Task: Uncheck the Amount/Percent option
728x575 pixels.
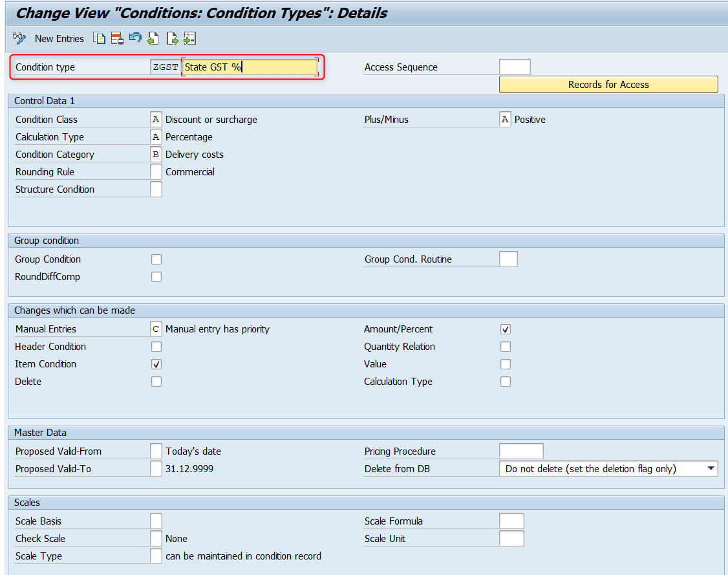Action: pyautogui.click(x=505, y=329)
